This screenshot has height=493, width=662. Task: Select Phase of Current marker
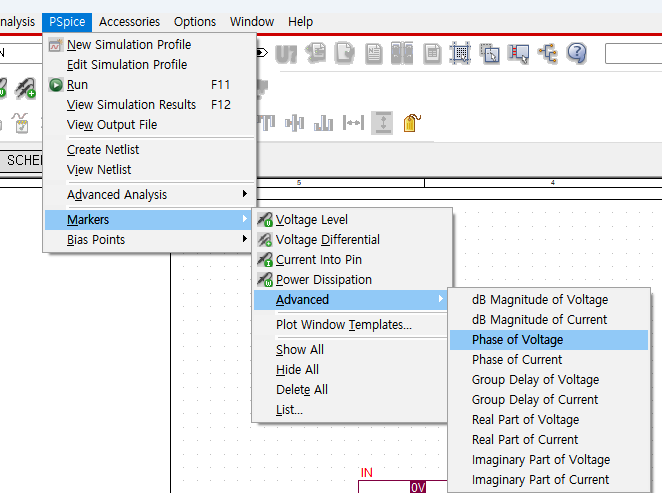pos(549,360)
